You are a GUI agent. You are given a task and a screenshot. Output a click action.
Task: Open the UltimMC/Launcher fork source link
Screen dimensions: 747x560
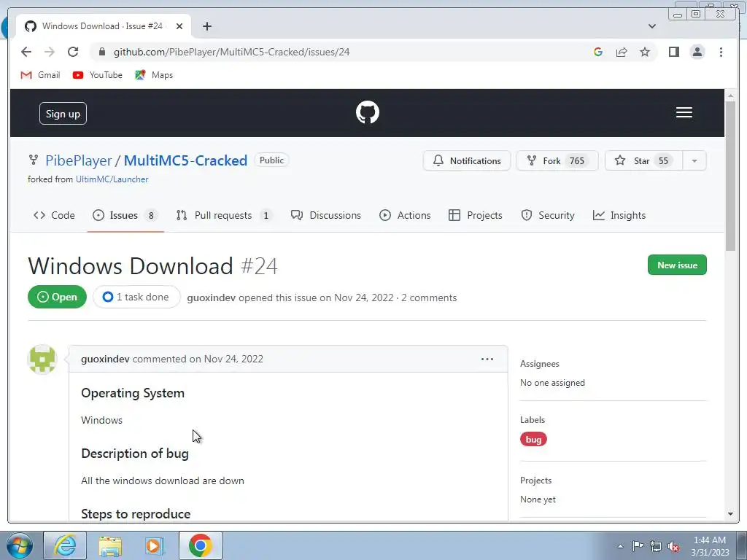112,179
